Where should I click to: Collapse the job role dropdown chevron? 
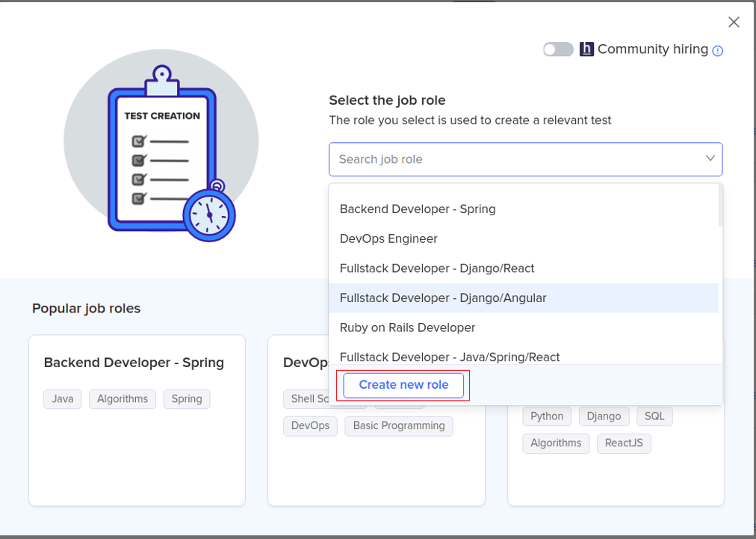[x=710, y=158]
